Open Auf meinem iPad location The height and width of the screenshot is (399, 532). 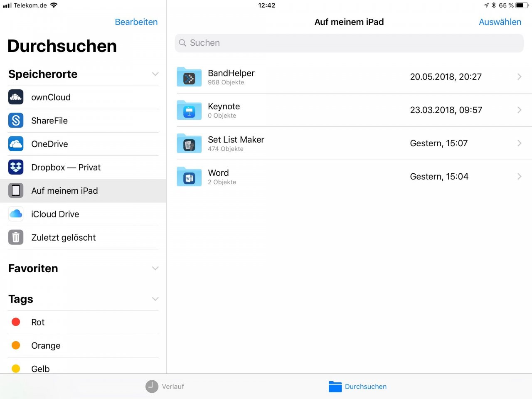83,191
